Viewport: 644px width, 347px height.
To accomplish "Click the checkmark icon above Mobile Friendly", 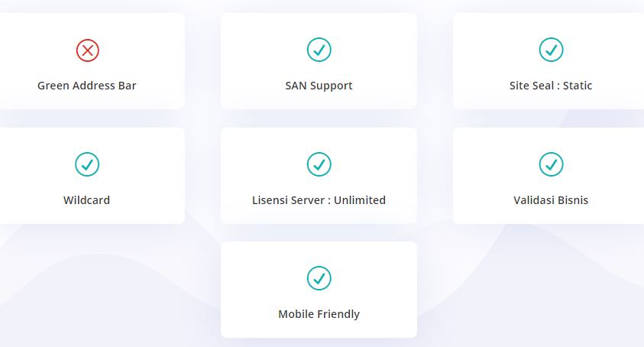I will click(x=319, y=278).
